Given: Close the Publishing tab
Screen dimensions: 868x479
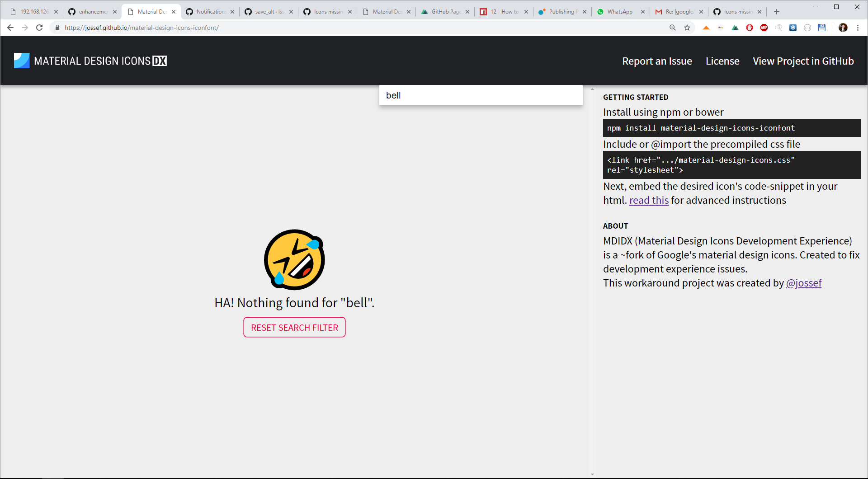Looking at the screenshot, I should (585, 12).
